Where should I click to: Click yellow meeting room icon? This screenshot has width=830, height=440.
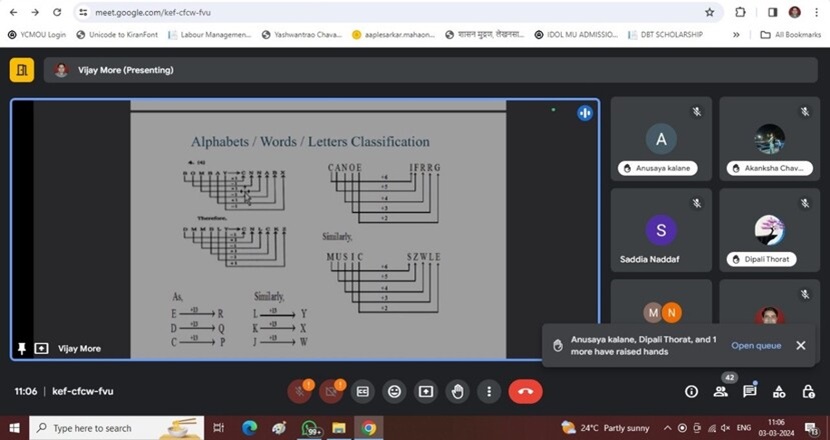[x=22, y=70]
